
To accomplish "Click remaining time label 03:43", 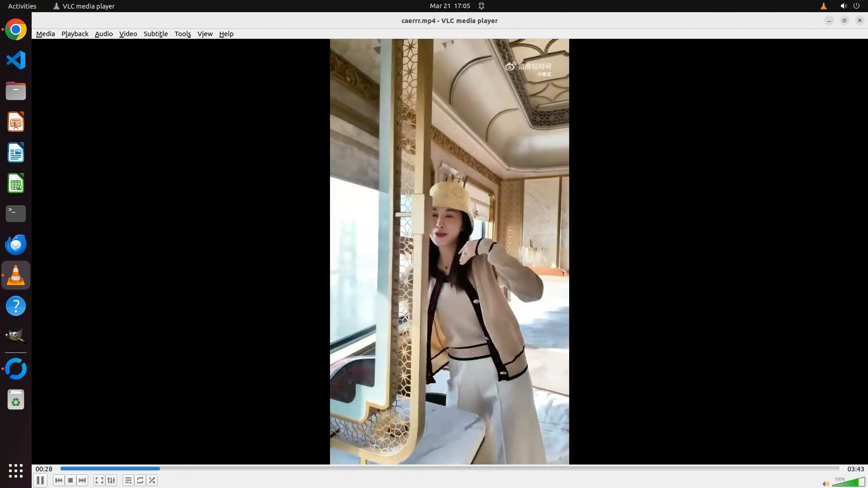I will pos(855,469).
